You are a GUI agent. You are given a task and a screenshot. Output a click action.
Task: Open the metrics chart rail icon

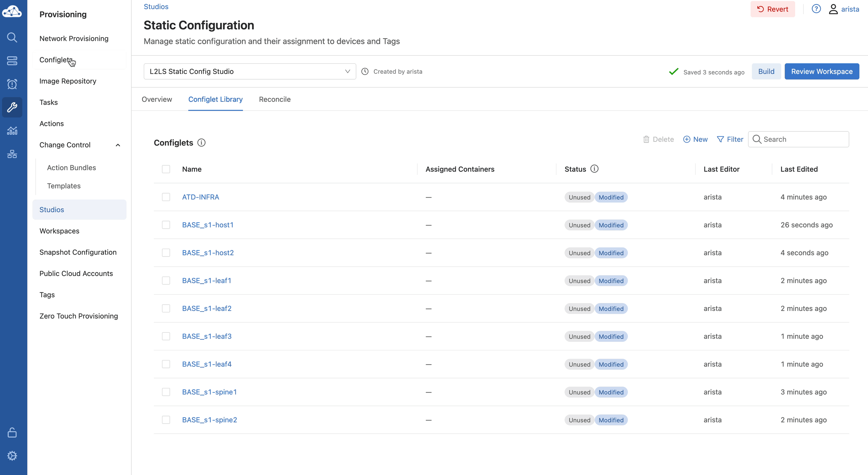[x=12, y=131]
